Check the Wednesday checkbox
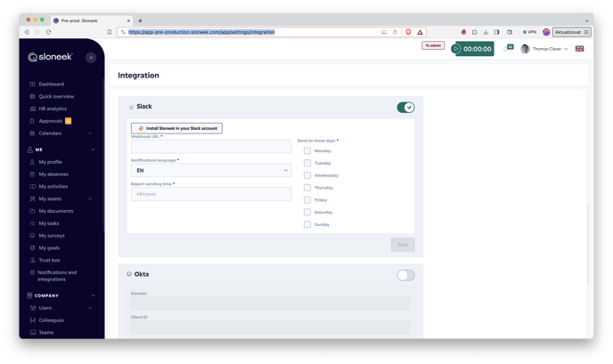The height and width of the screenshot is (364, 613). 307,175
